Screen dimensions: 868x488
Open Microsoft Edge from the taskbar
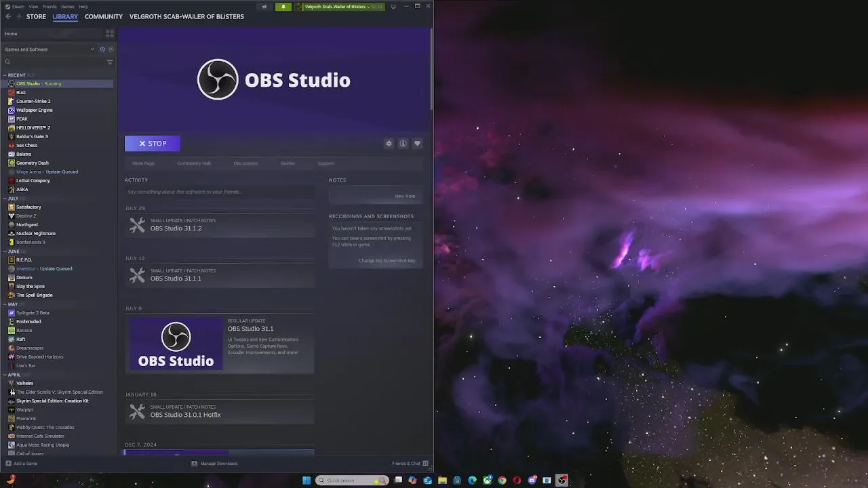tap(472, 481)
